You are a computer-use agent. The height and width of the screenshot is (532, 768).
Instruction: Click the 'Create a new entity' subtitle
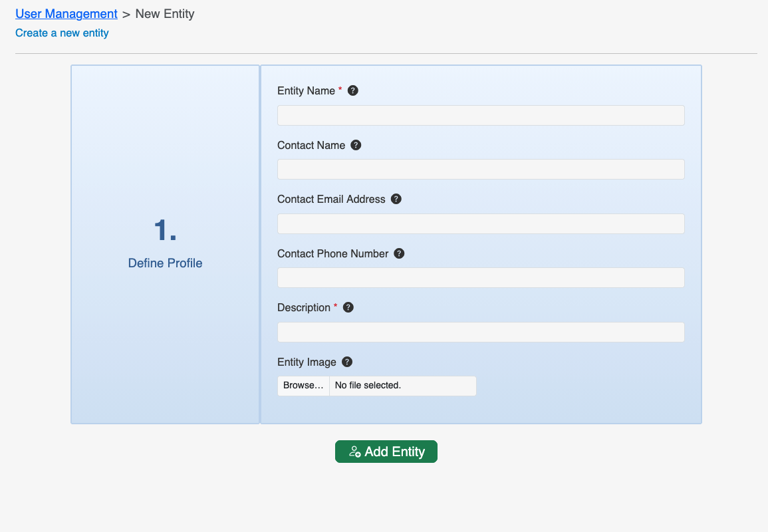pos(62,33)
